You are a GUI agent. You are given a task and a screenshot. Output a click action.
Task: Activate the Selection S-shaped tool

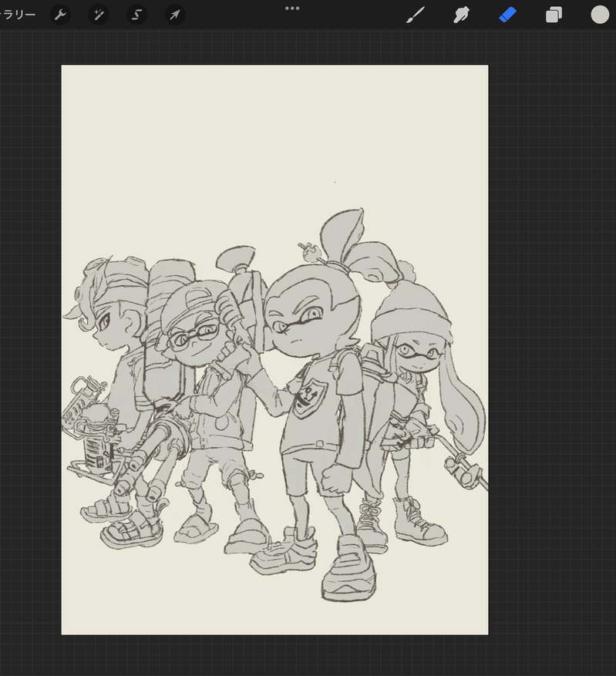click(x=136, y=15)
